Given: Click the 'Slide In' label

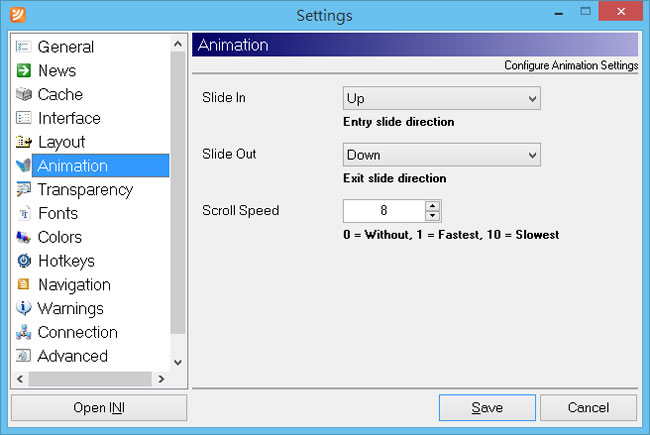Looking at the screenshot, I should [224, 97].
